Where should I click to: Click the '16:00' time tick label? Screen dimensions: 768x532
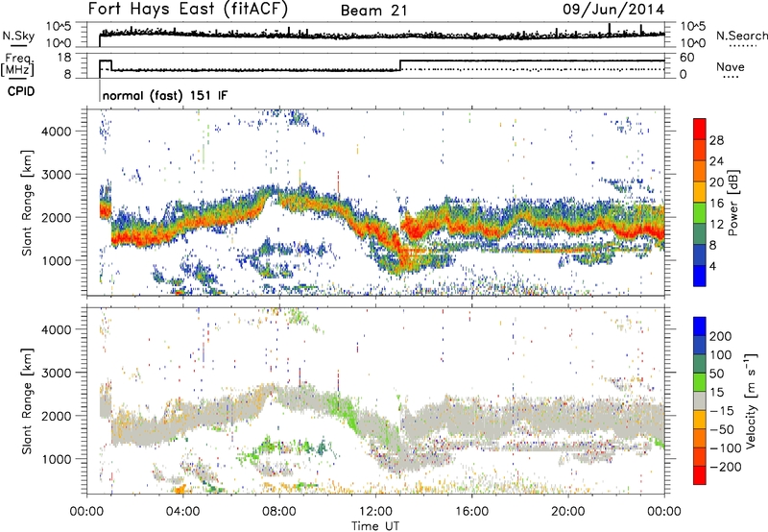pyautogui.click(x=471, y=512)
